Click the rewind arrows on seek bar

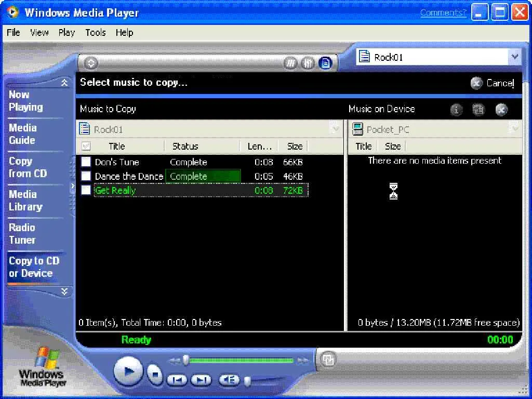[175, 361]
